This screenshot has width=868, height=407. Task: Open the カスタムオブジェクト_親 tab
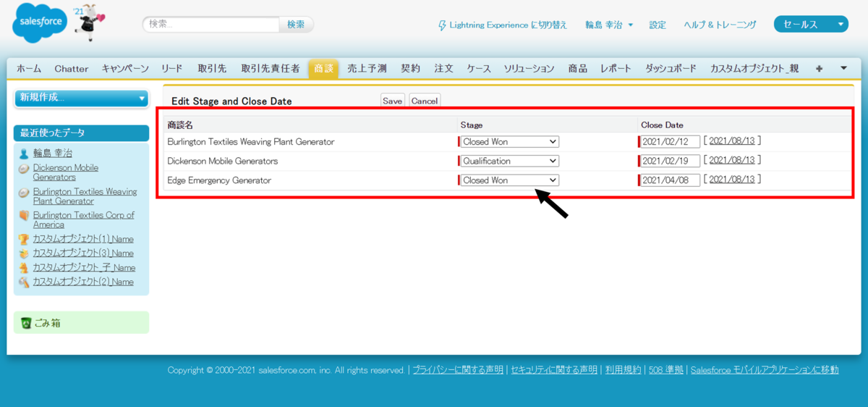coord(754,69)
